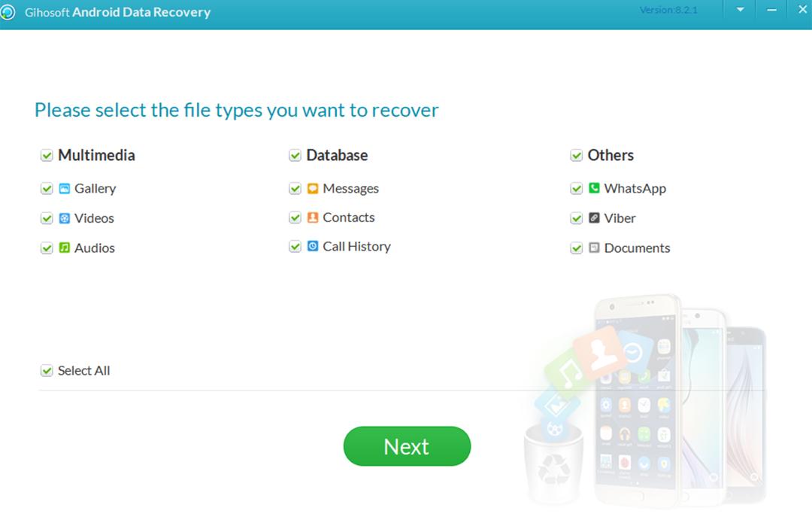Toggle the Database category checkbox
The width and height of the screenshot is (812, 529).
295,156
